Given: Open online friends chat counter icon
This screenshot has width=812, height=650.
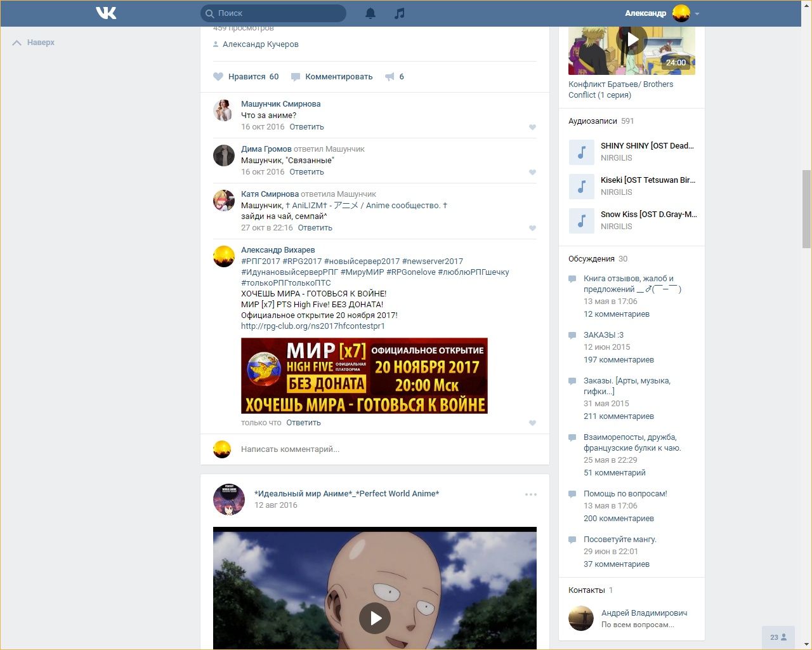Looking at the screenshot, I should point(778,637).
